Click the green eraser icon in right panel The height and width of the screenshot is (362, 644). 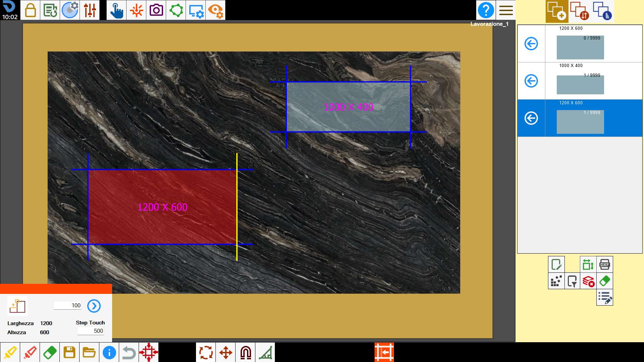604,281
